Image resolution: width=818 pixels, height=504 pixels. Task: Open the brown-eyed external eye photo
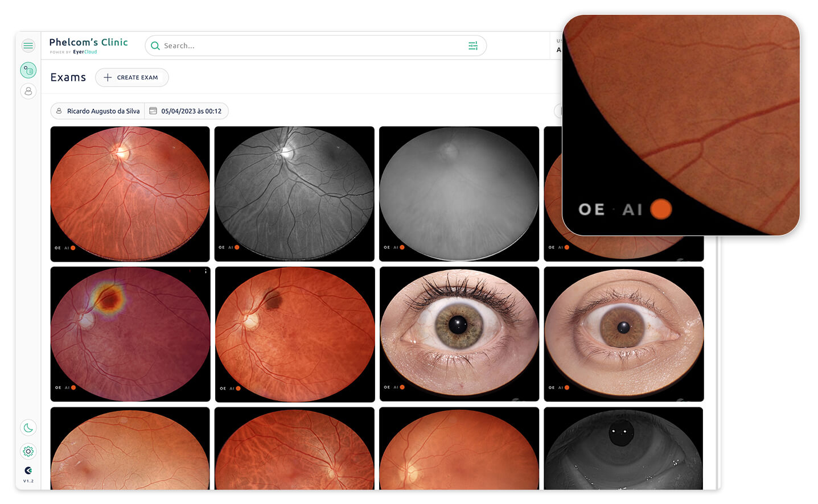pyautogui.click(x=624, y=334)
